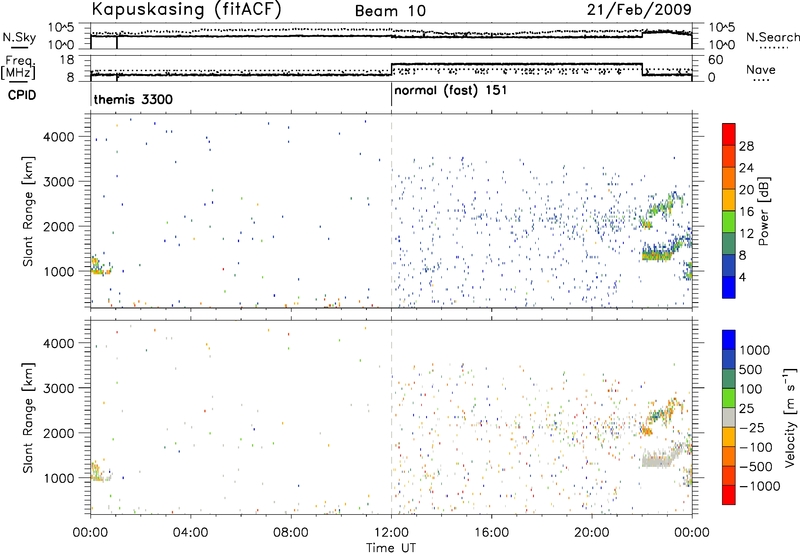Click the gray segment of Velocity color bar
Image resolution: width=800 pixels, height=554 pixels.
click(x=729, y=418)
